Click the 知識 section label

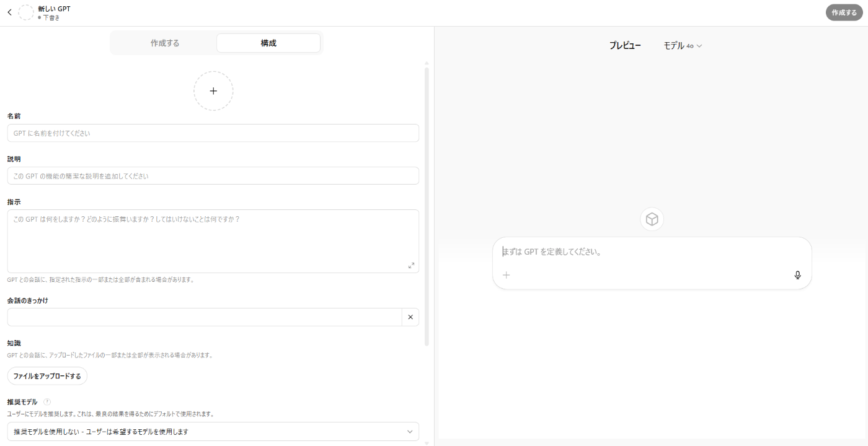pos(14,343)
